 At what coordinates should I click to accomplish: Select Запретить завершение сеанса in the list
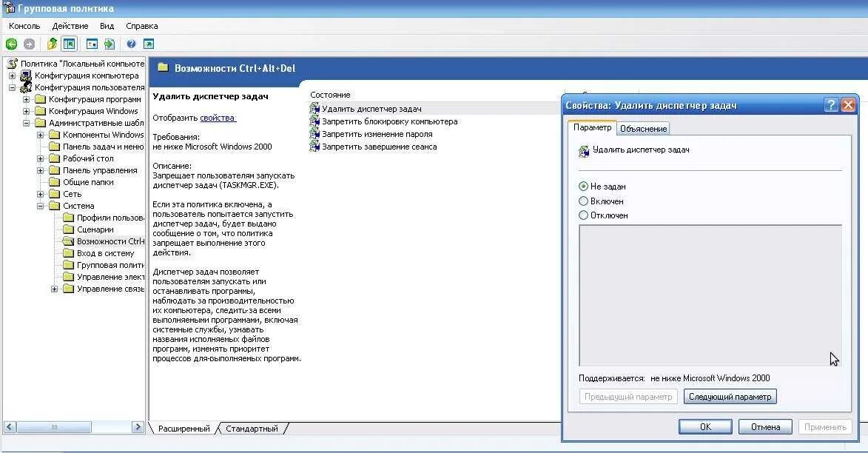379,147
